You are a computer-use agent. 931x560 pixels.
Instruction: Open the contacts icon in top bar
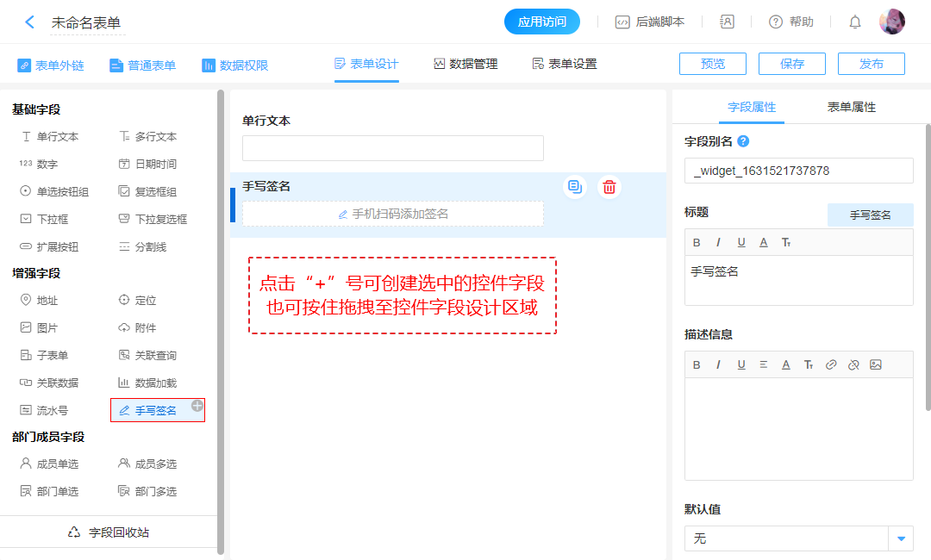727,22
